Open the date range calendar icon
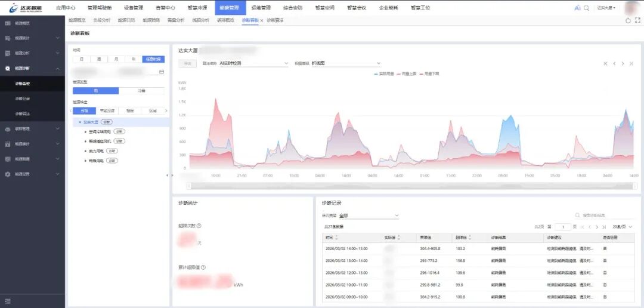 pyautogui.click(x=161, y=72)
